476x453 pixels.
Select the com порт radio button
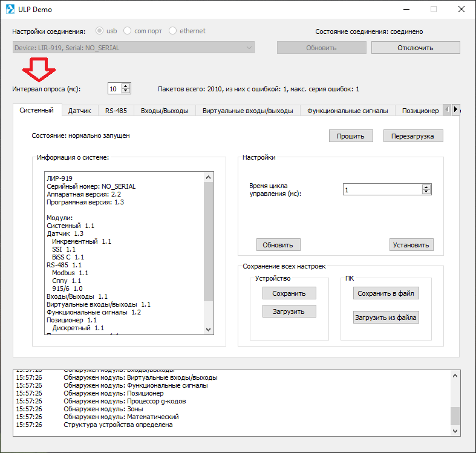[x=128, y=31]
